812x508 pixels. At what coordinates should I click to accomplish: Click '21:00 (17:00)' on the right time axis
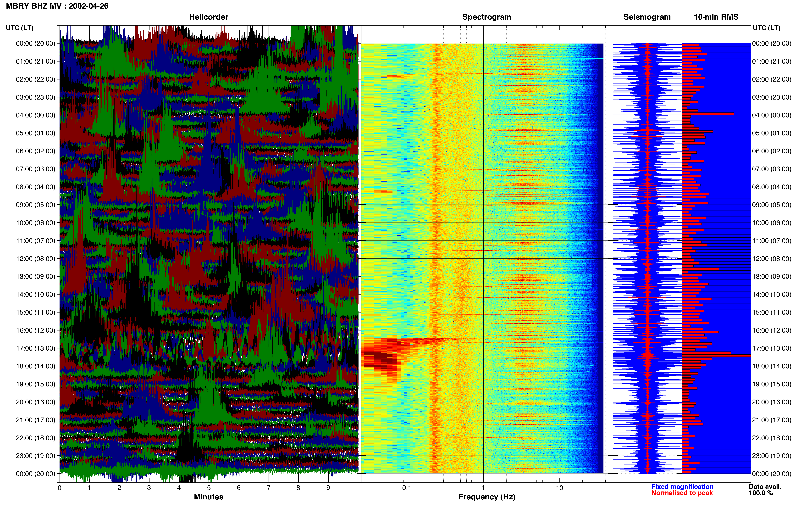pyautogui.click(x=772, y=420)
